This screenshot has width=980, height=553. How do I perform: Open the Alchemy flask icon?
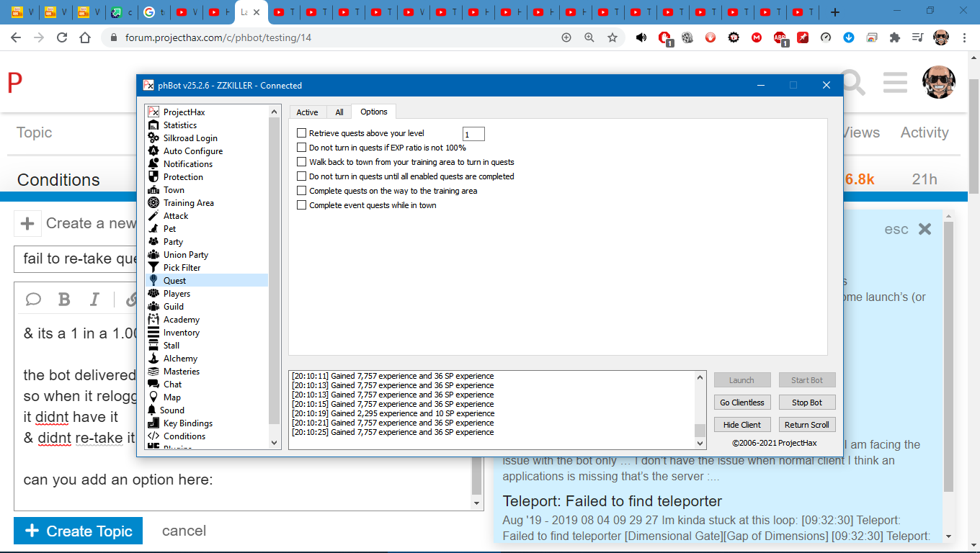pos(153,359)
